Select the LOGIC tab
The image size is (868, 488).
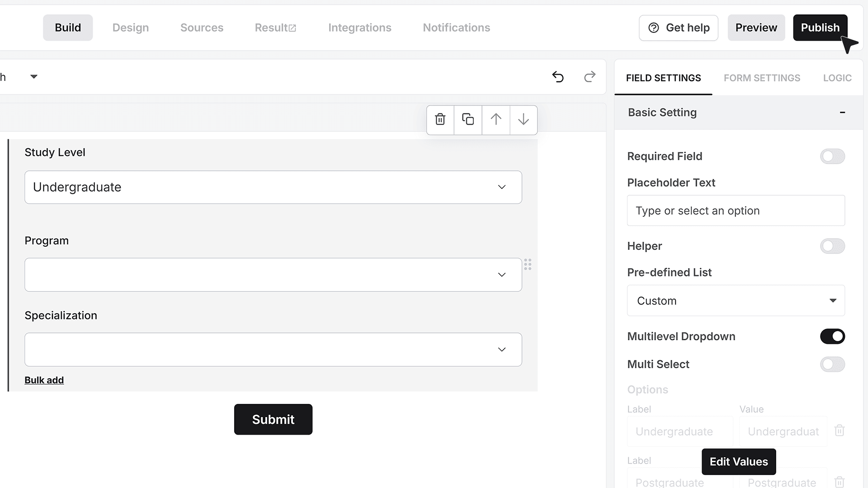click(x=837, y=78)
